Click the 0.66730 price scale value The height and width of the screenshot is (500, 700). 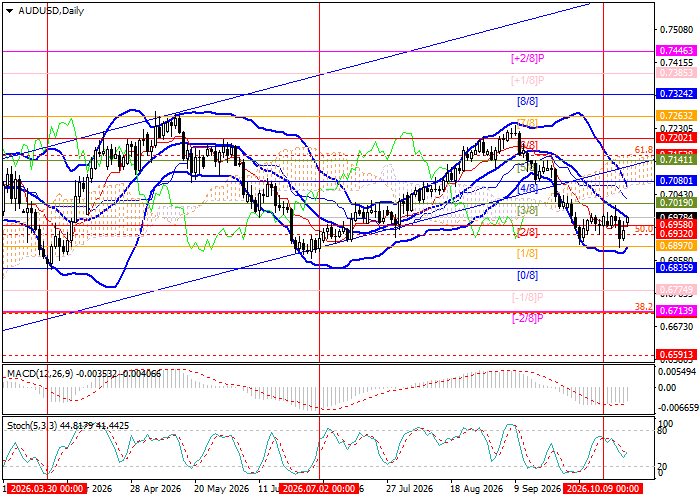pos(676,327)
